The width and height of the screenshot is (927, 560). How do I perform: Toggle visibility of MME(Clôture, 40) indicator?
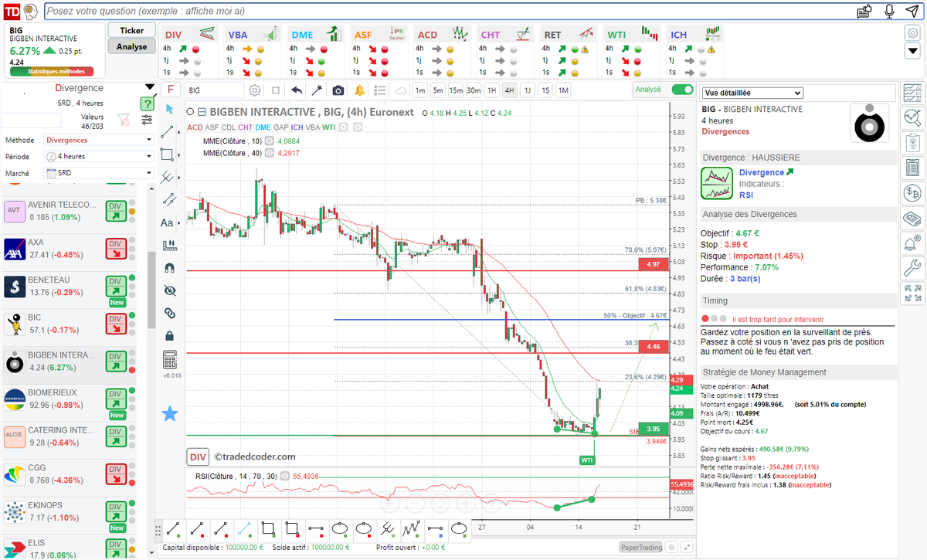pos(269,153)
